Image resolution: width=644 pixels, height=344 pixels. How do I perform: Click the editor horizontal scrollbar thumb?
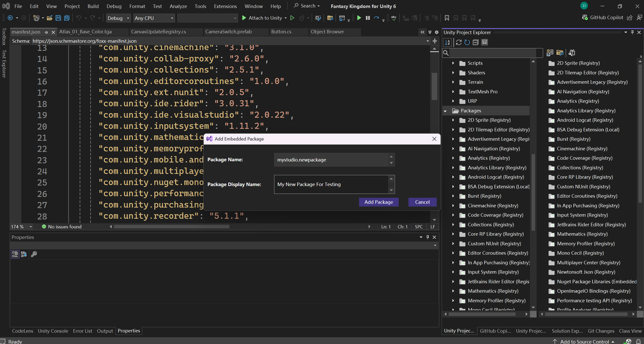point(171,227)
